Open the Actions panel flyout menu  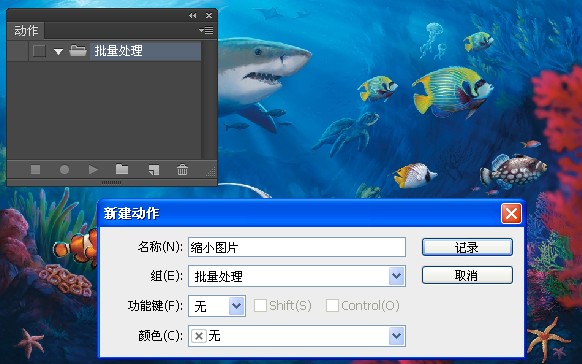pyautogui.click(x=206, y=30)
